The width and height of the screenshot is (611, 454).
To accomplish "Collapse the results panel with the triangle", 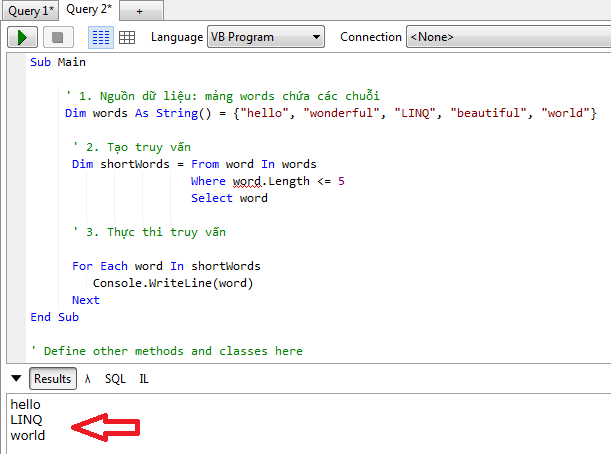I will [x=16, y=379].
